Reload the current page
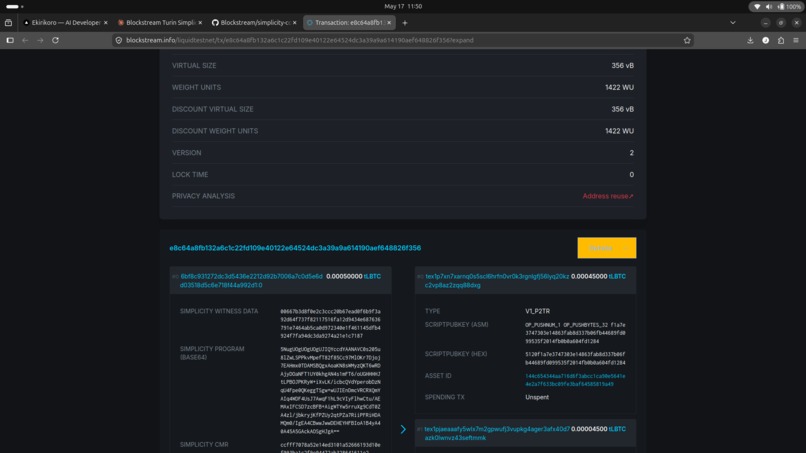Viewport: 806px width, 453px height. click(56, 40)
